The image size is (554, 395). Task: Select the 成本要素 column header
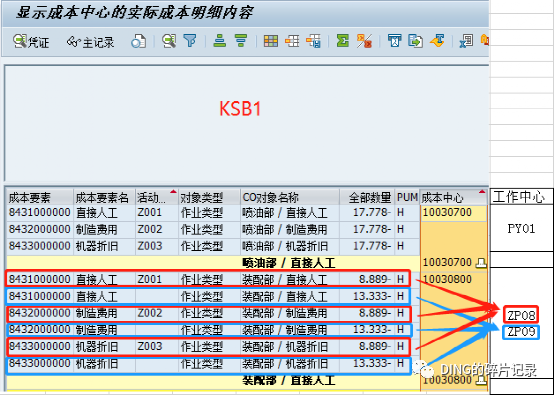pyautogui.click(x=40, y=197)
